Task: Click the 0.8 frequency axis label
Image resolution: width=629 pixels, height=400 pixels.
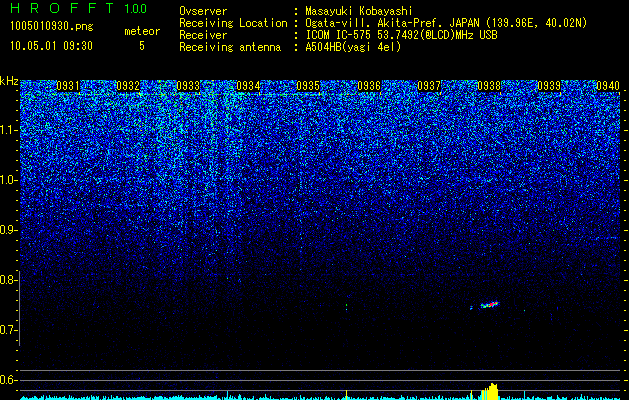Action: click(x=9, y=280)
